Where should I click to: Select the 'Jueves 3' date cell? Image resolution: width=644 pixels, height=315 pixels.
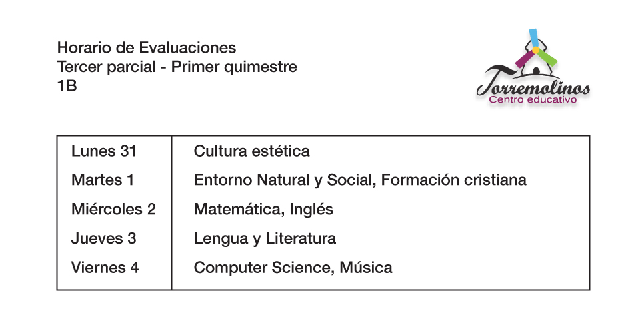103,238
